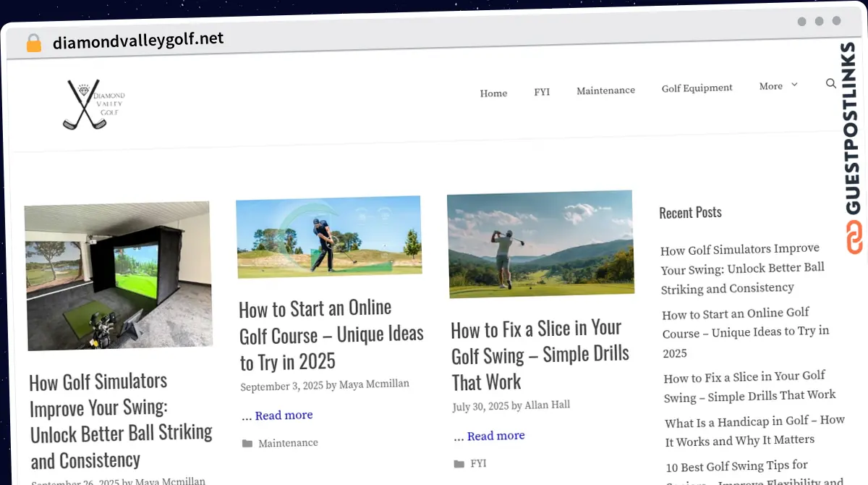Click the folder icon beside FYI category
This screenshot has width=868, height=485.
pos(459,464)
